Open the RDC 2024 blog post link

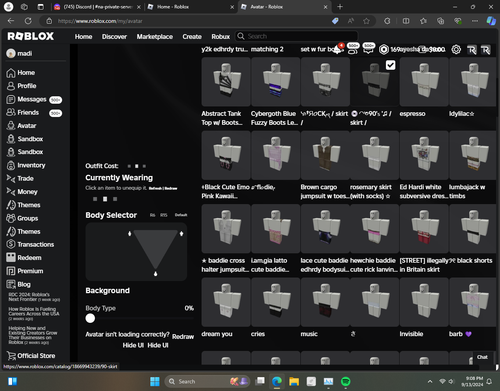33,297
